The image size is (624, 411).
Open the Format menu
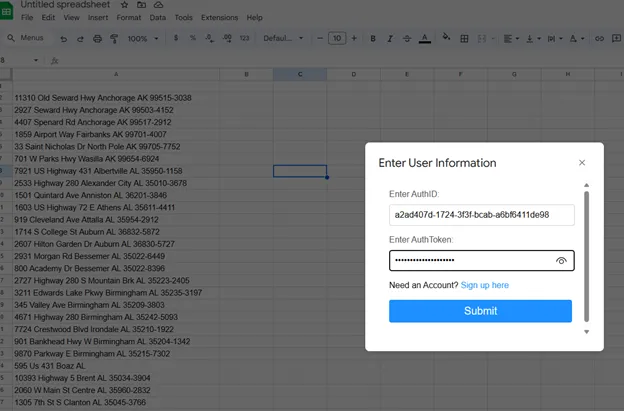tap(128, 18)
